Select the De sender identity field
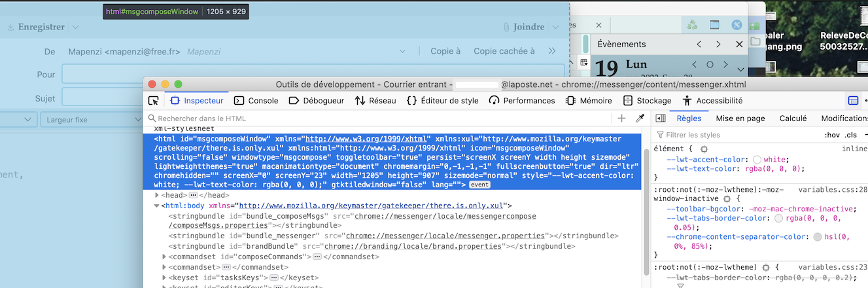This screenshot has width=868, height=288. tap(239, 51)
